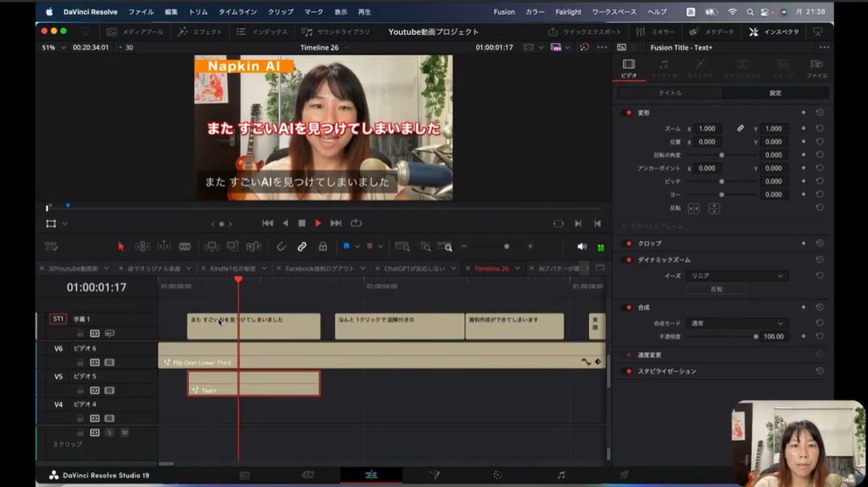Click the position lock padlock icon
The height and width of the screenshot is (487, 868).
[x=322, y=246]
